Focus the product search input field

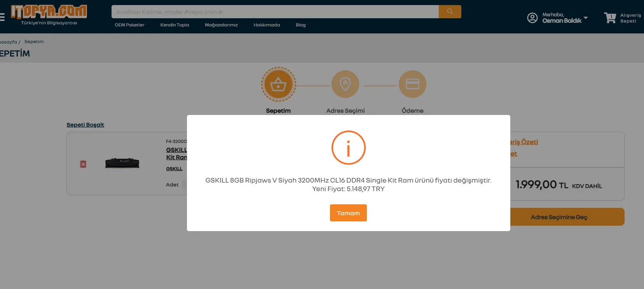click(x=275, y=12)
